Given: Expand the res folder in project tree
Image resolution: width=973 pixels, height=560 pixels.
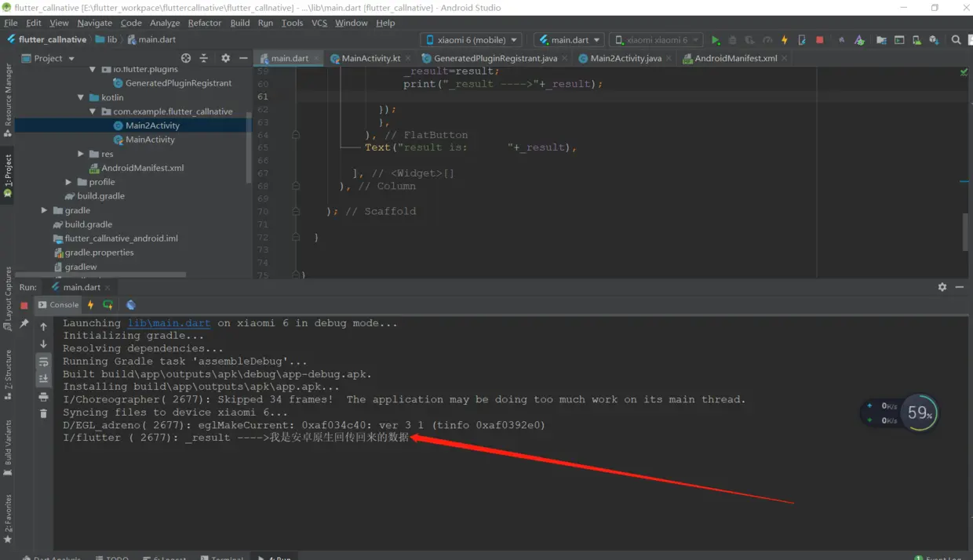Looking at the screenshot, I should click(x=81, y=154).
